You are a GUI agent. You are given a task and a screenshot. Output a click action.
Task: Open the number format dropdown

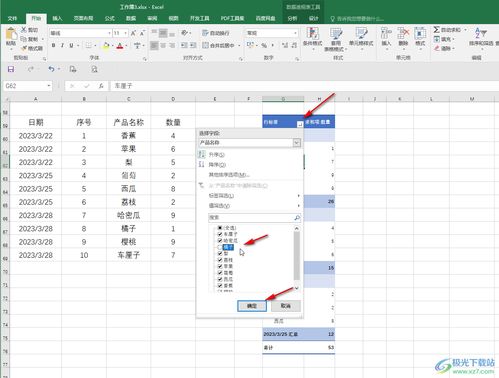[x=295, y=33]
